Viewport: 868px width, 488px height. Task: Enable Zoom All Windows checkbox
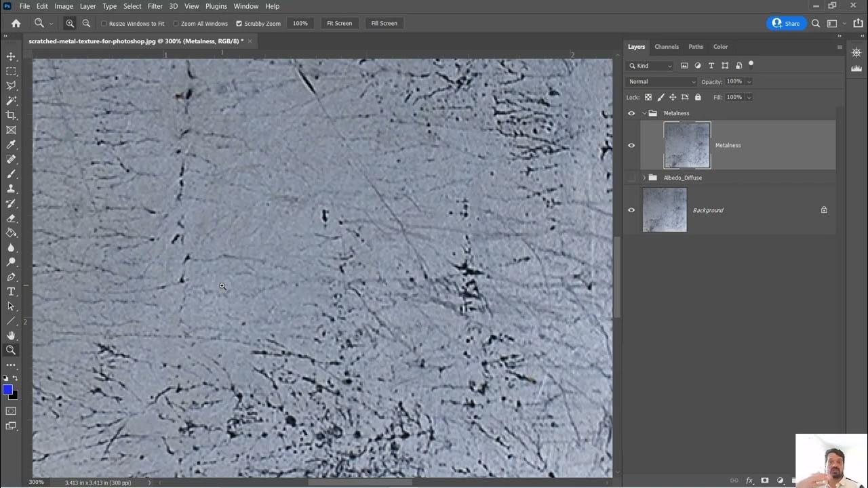point(176,24)
